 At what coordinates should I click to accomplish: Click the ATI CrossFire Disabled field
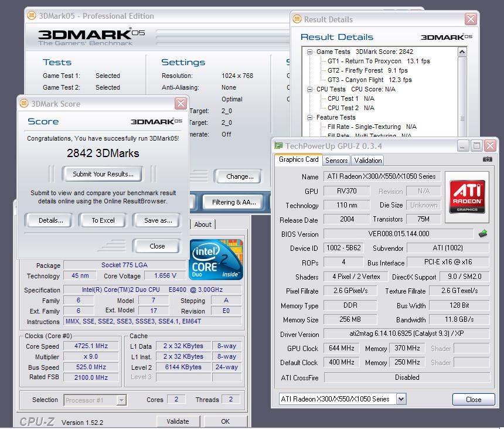(407, 377)
